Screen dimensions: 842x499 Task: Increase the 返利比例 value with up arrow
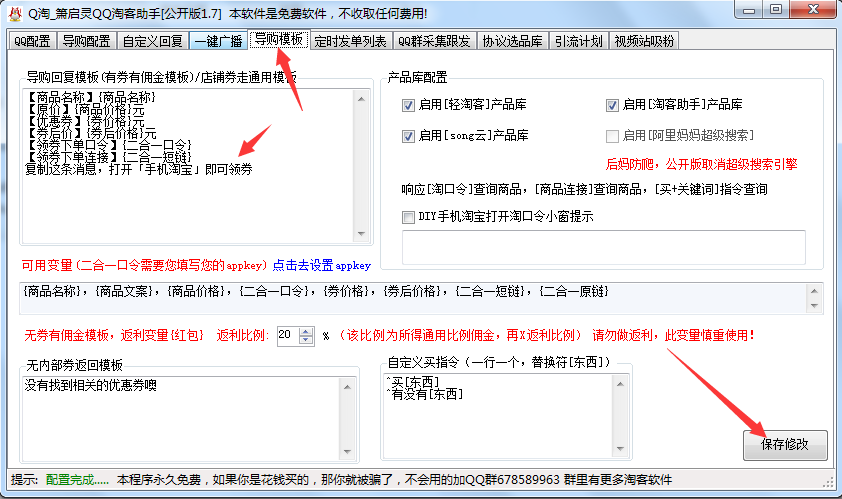point(308,330)
